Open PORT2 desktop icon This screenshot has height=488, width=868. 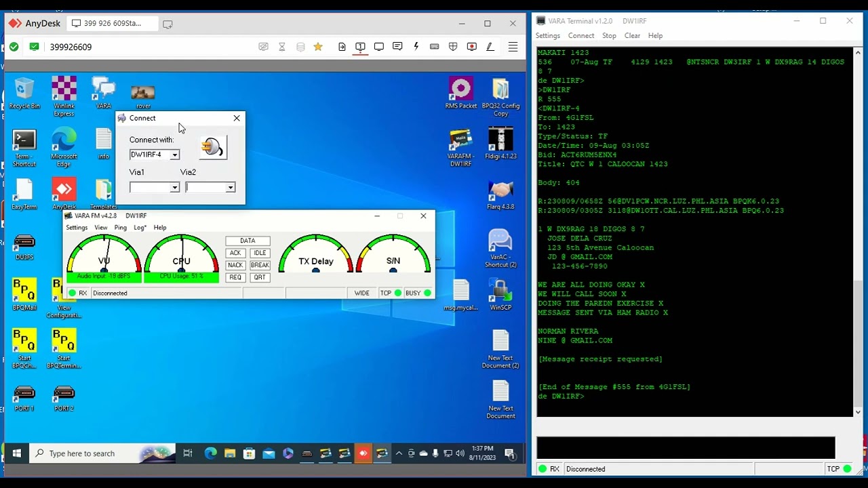pos(64,399)
